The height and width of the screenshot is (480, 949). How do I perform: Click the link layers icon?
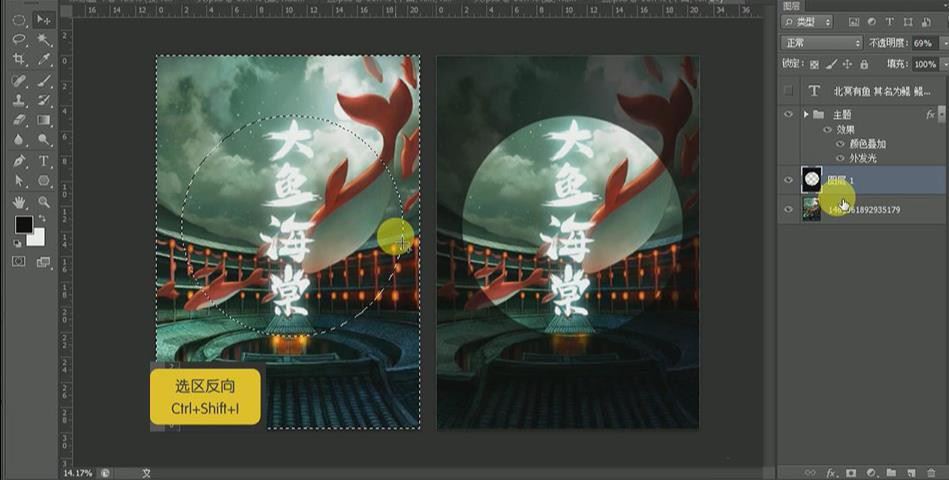810,473
